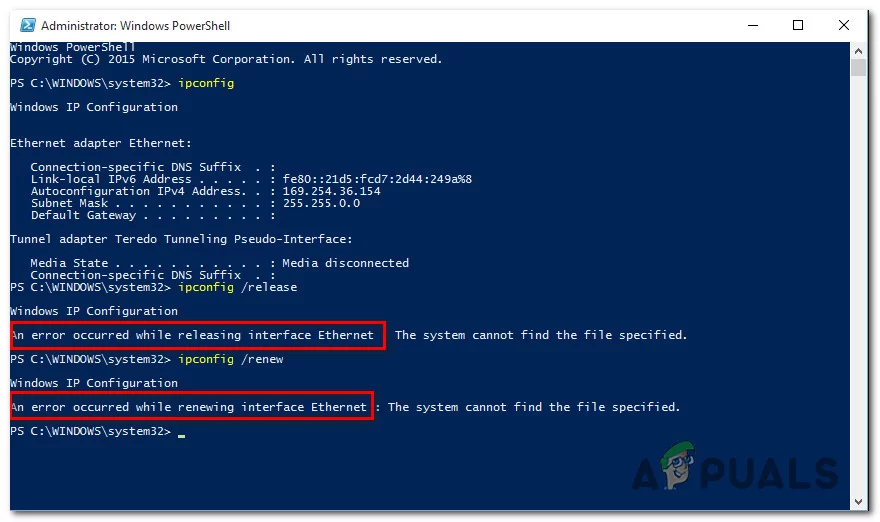Click the 169.254.36.154 IPv4 address
The height and width of the screenshot is (522, 880).
point(331,191)
